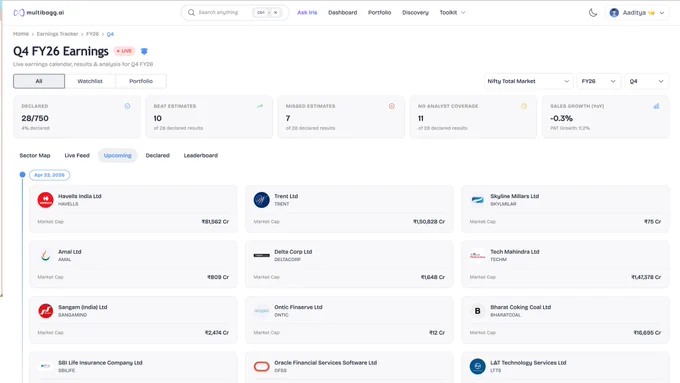Open Ask Iris in navigation
The width and height of the screenshot is (680, 383).
(307, 13)
